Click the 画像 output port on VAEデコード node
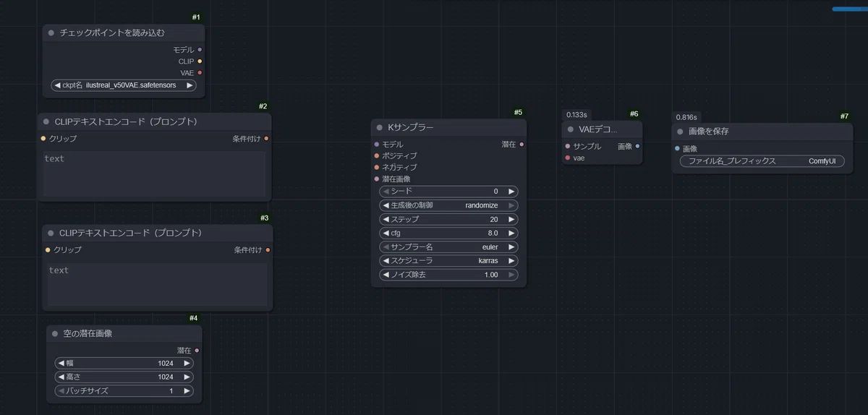 tap(637, 146)
